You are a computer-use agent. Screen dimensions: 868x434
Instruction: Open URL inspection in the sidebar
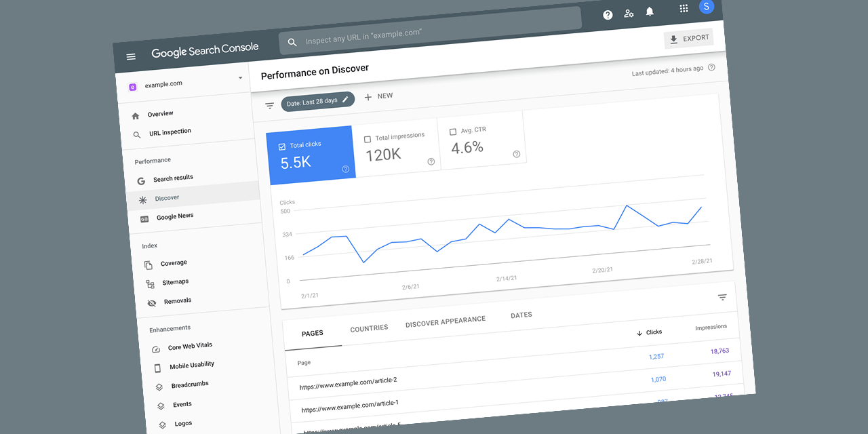pyautogui.click(x=170, y=132)
